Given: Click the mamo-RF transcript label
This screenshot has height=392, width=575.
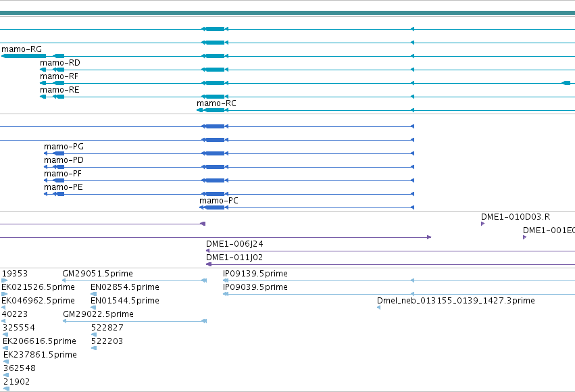Looking at the screenshot, I should point(59,76).
